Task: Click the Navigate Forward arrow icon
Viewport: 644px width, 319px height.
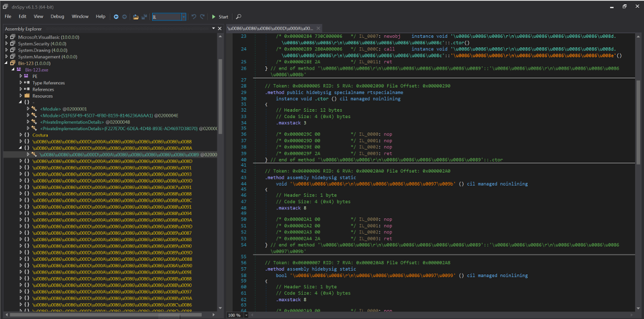Action: coord(124,17)
